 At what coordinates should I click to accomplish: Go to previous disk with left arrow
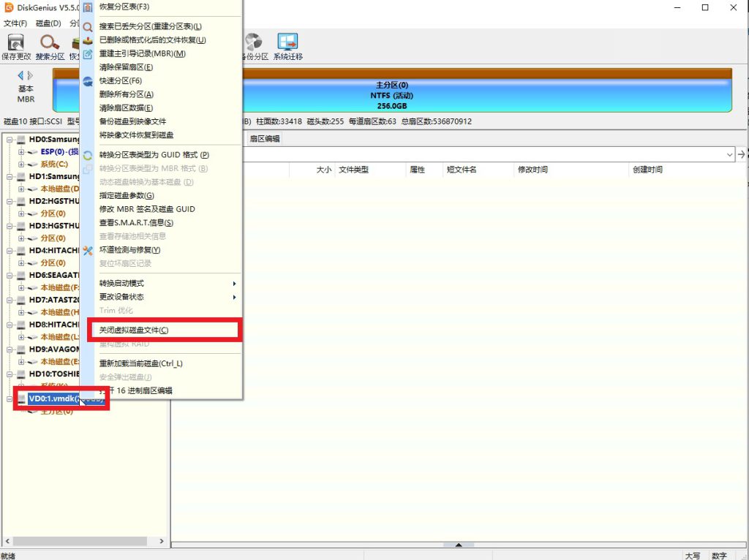point(21,75)
